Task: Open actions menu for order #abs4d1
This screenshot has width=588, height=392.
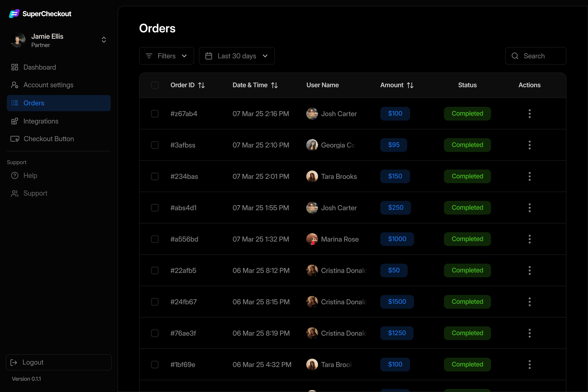Action: (529, 208)
